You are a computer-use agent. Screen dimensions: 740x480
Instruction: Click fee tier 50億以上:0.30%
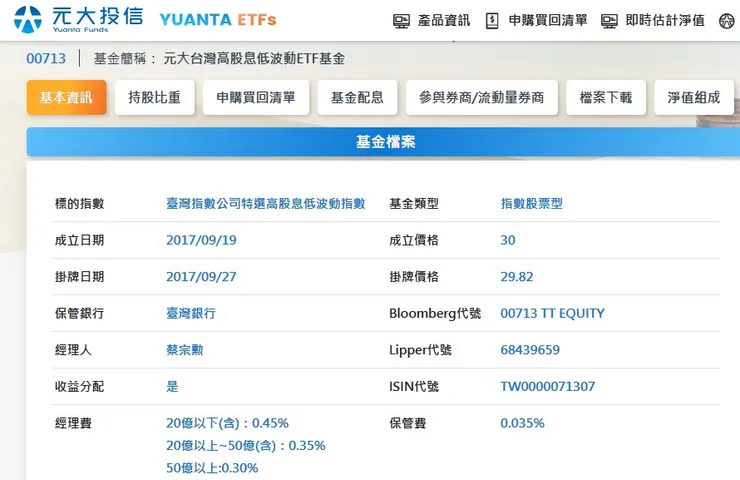[x=212, y=468]
